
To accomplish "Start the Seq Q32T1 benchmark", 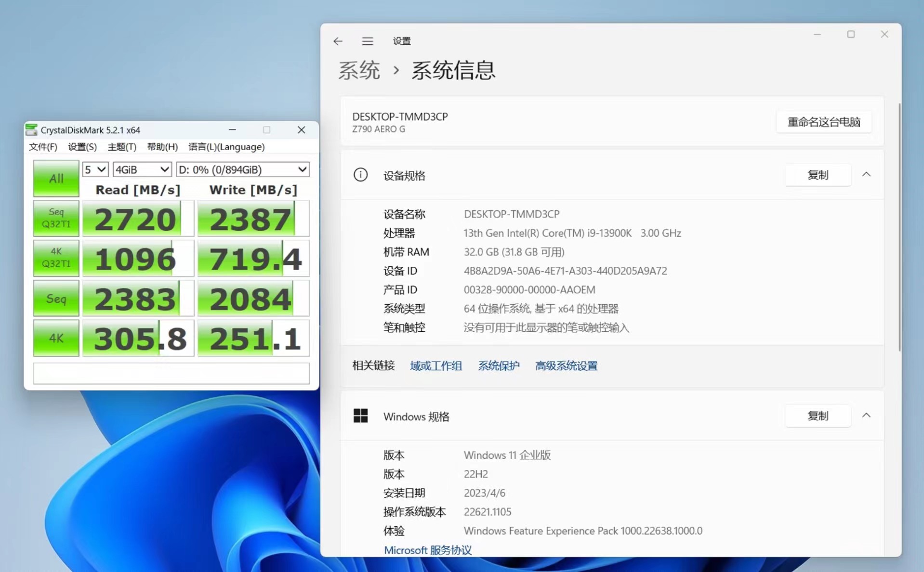I will click(x=56, y=218).
